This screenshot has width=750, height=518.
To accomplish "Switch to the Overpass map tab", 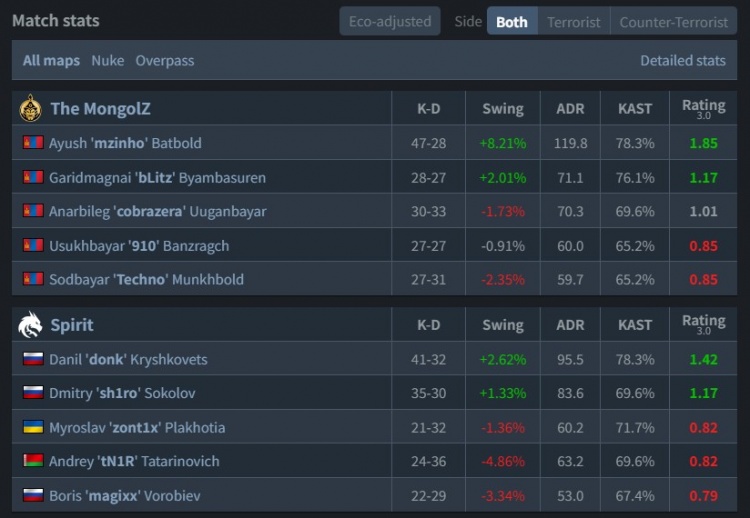I will (165, 60).
